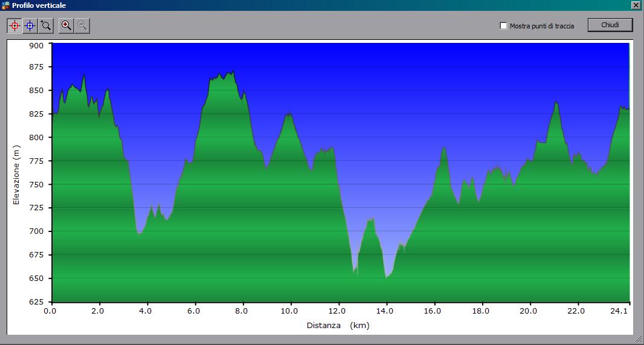Click the 700 elevation axis label
The width and height of the screenshot is (644, 345).
[36, 231]
